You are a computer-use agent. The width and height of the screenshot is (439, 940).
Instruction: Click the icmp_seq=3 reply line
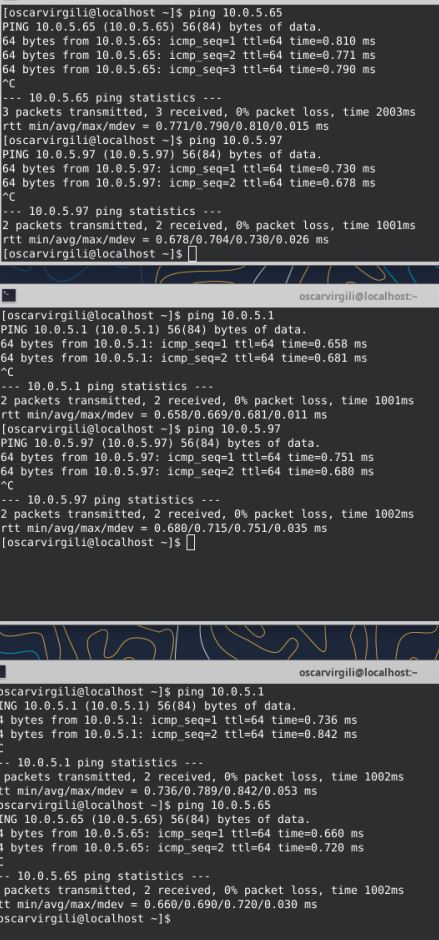(x=189, y=70)
